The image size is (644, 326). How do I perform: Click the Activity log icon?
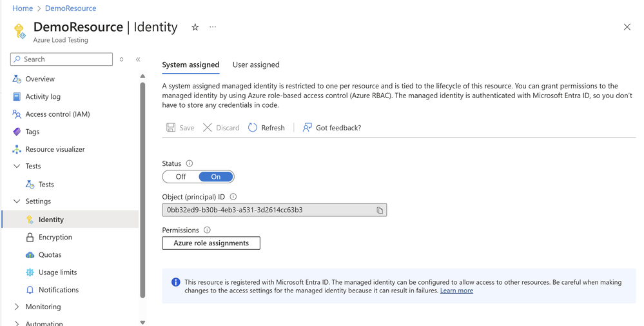click(x=17, y=97)
